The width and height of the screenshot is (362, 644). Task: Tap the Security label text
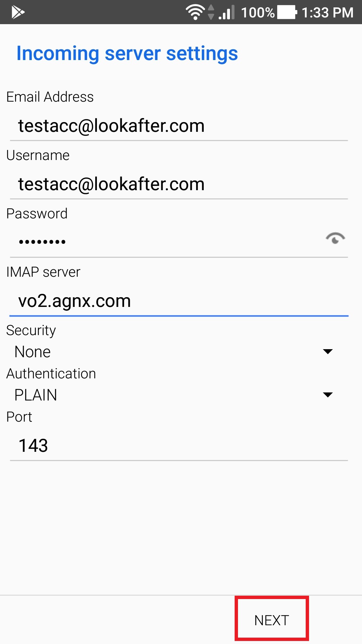coord(31,330)
